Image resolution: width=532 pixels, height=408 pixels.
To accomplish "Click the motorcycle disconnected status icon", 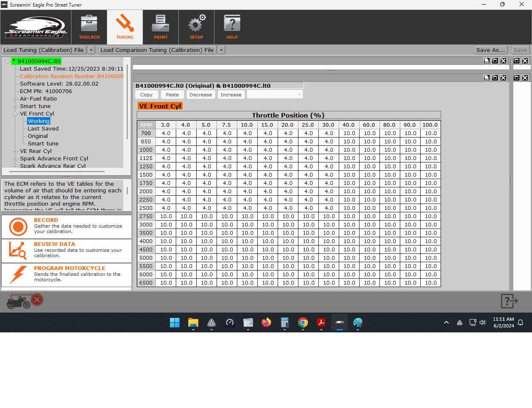I will pyautogui.click(x=25, y=301).
